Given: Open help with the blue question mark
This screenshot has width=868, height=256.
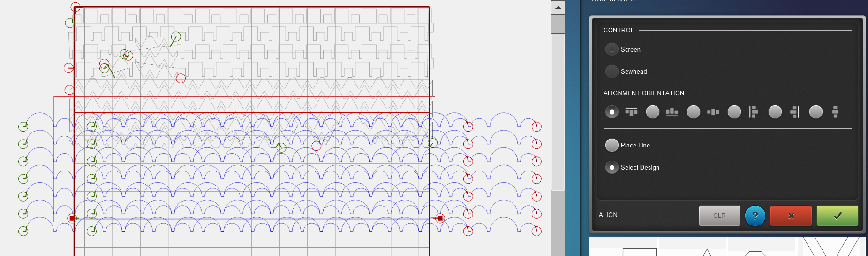Looking at the screenshot, I should [x=755, y=216].
